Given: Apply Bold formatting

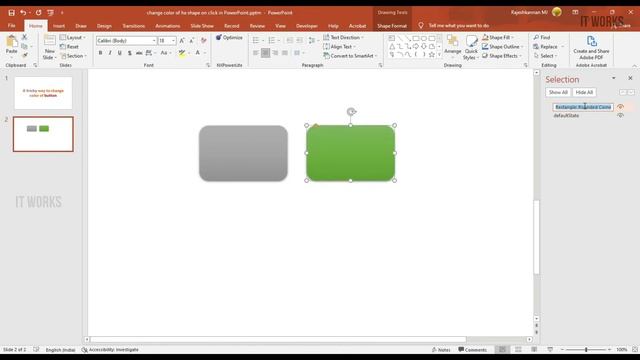Looking at the screenshot, I should 100,53.
